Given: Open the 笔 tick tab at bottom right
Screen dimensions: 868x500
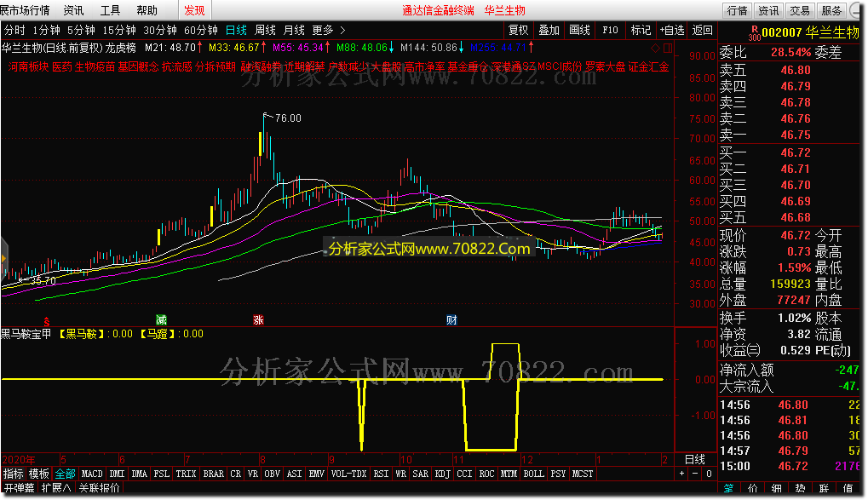Looking at the screenshot, I should [x=729, y=488].
